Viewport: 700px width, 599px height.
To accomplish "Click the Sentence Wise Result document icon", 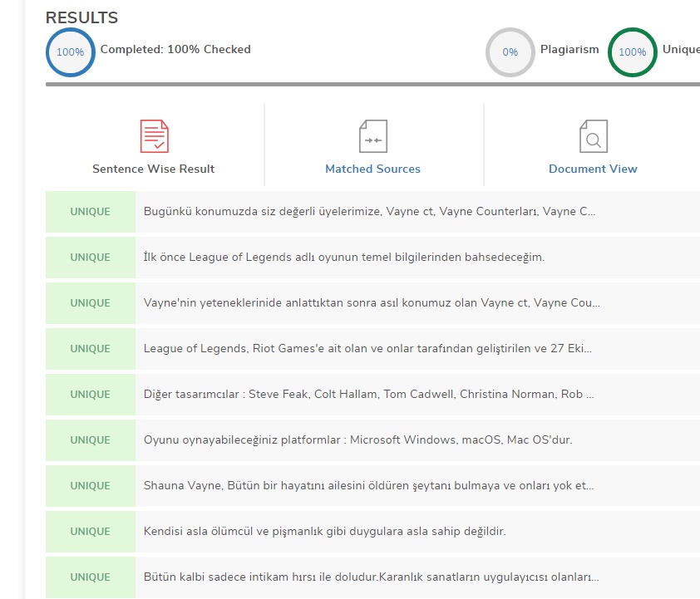I will pyautogui.click(x=154, y=136).
